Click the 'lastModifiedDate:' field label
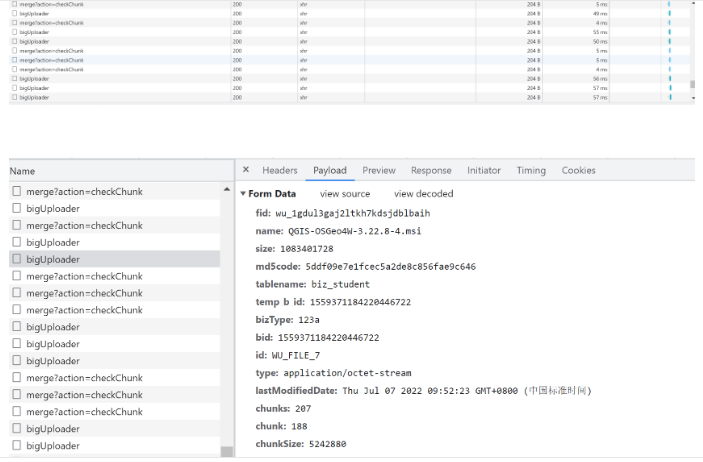 point(296,391)
